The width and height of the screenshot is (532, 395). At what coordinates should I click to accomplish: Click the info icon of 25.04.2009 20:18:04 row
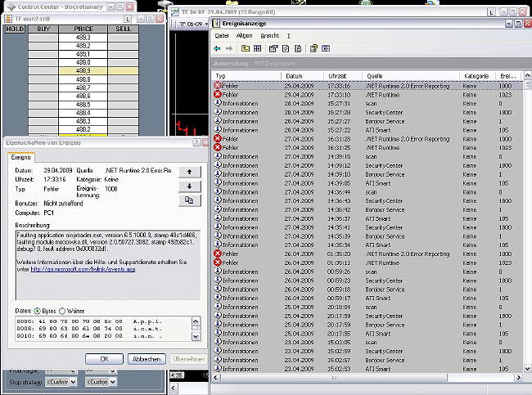coord(218,307)
